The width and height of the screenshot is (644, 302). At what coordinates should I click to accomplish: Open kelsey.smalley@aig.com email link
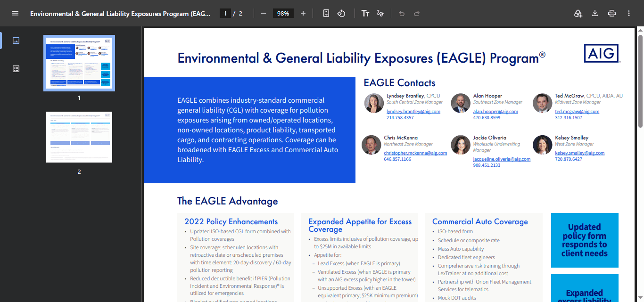coord(579,153)
